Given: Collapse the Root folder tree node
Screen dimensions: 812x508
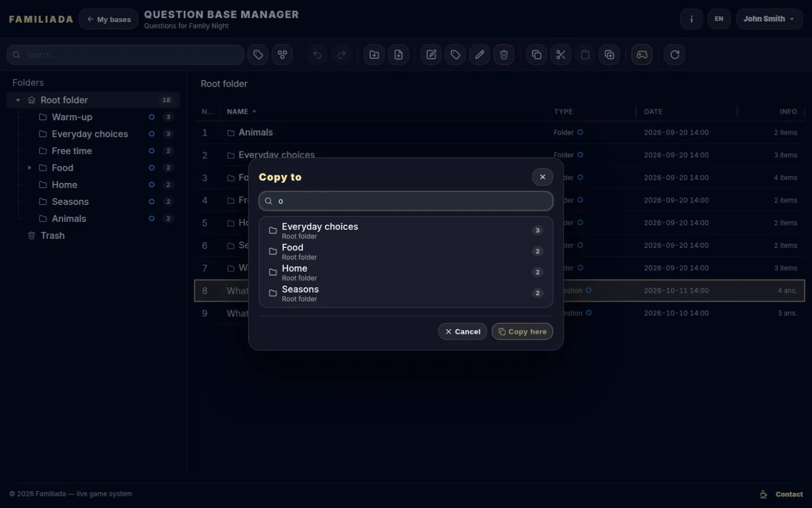Looking at the screenshot, I should [18, 100].
